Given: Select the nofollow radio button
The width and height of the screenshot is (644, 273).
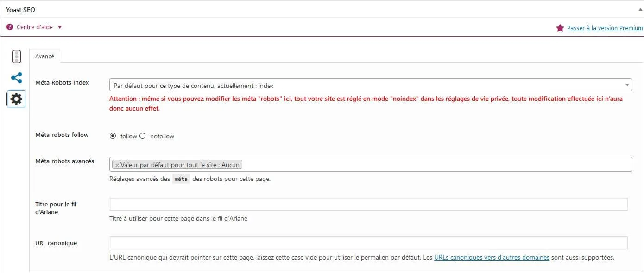Looking at the screenshot, I should (142, 136).
